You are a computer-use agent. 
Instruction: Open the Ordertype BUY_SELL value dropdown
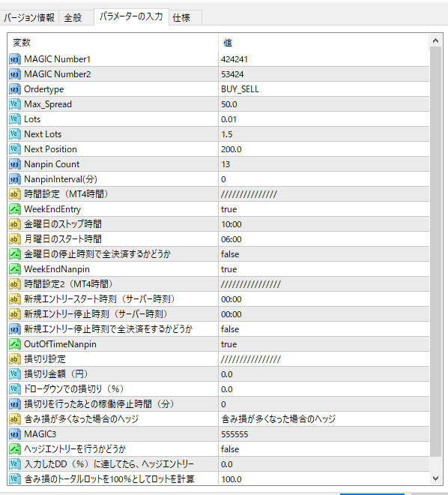pos(324,89)
